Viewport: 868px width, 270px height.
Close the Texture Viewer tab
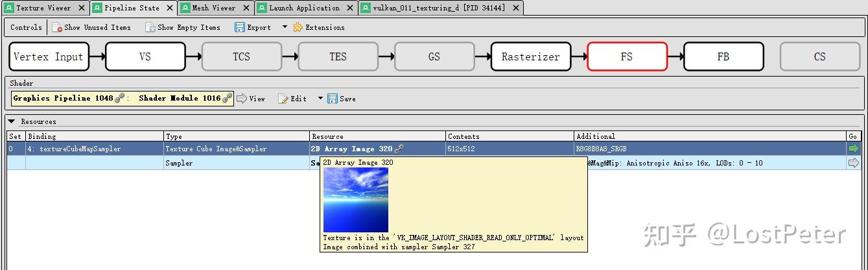pos(81,8)
